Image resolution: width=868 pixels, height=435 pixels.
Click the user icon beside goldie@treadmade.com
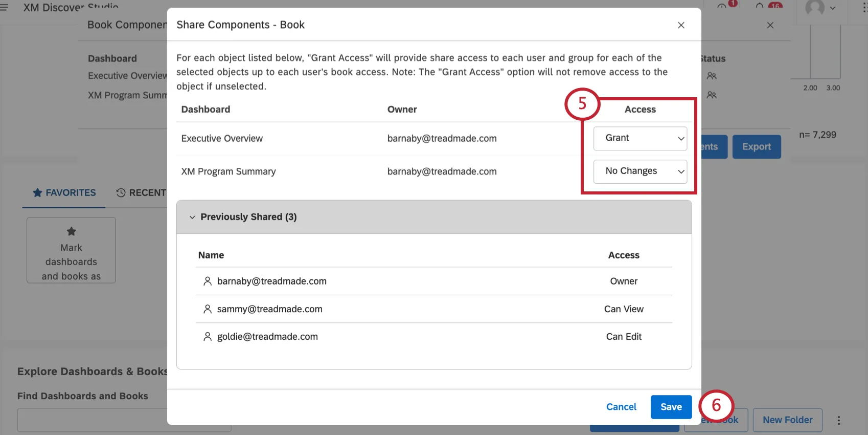pyautogui.click(x=208, y=337)
